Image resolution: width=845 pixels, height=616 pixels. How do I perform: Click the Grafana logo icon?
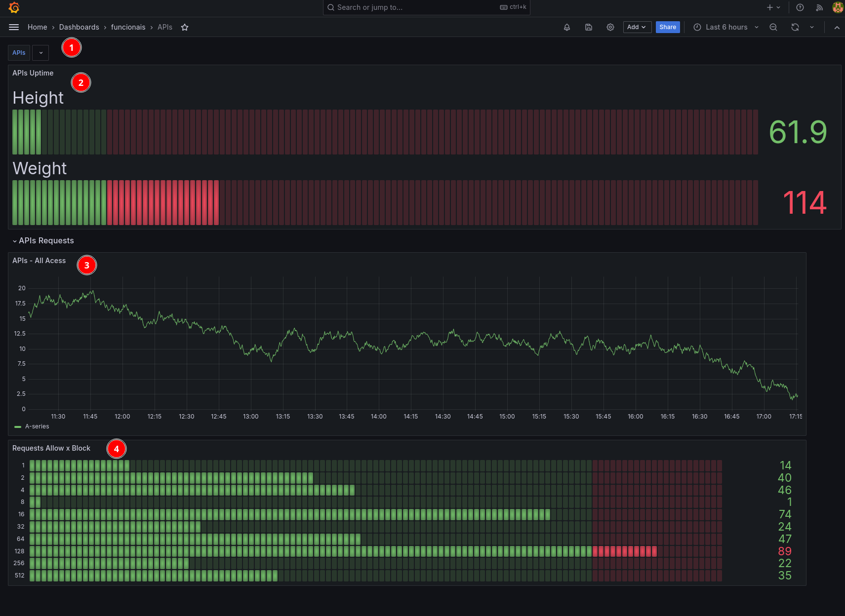[x=14, y=7]
